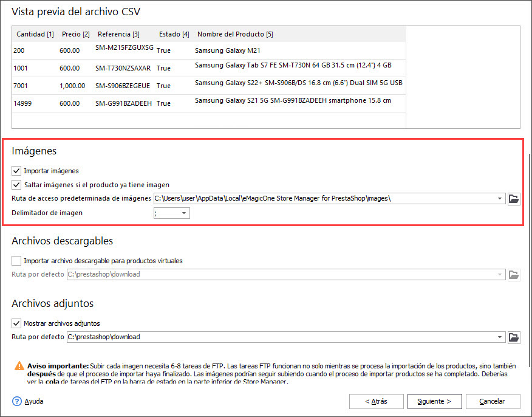532x417 pixels.
Task: Select the Nombre del Producto [5] header
Action: coord(235,34)
